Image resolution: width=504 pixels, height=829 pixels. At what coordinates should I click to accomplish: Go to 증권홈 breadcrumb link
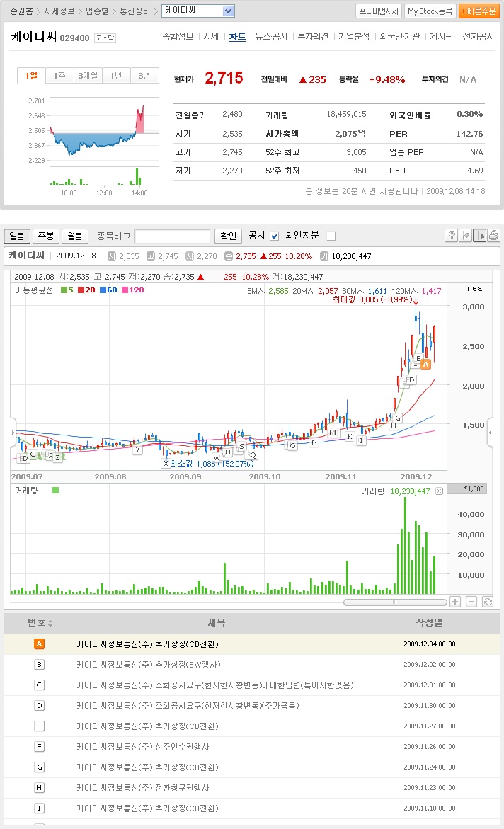pos(21,11)
